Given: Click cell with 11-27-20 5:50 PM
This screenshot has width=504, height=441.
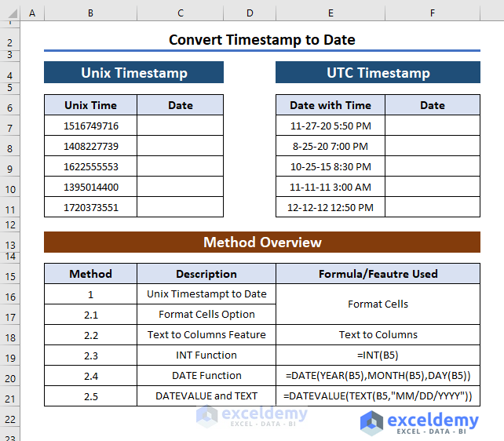Looking at the screenshot, I should 331,126.
